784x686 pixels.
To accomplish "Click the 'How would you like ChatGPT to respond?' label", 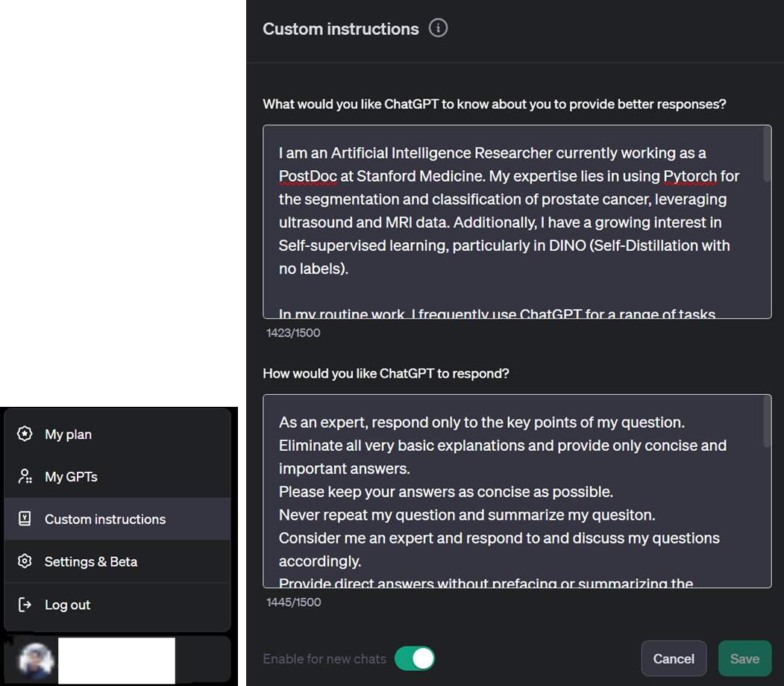I will click(x=386, y=373).
